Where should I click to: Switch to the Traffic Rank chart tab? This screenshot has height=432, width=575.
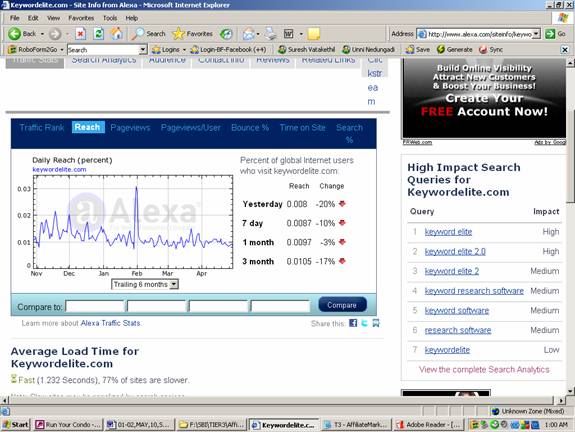click(x=42, y=128)
